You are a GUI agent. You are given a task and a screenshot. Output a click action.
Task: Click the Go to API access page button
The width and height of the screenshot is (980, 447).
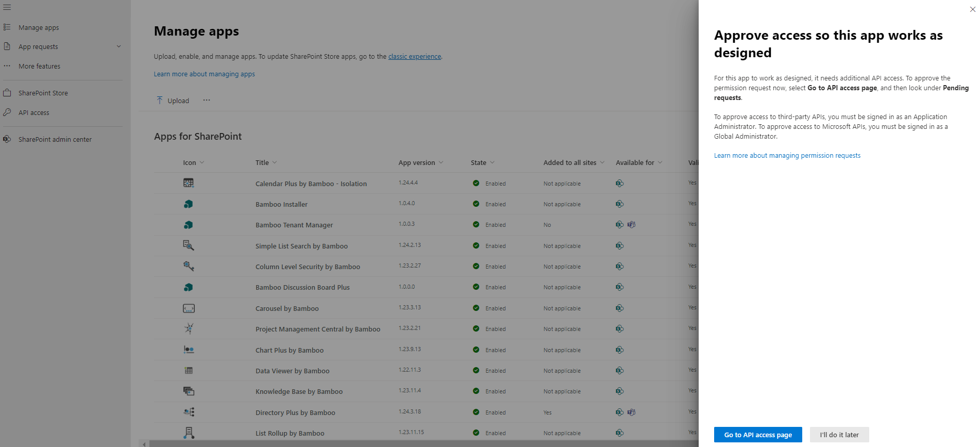(x=758, y=435)
